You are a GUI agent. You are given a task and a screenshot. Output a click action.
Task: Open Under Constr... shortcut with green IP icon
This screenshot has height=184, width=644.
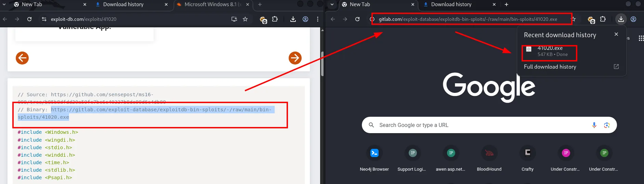click(604, 159)
